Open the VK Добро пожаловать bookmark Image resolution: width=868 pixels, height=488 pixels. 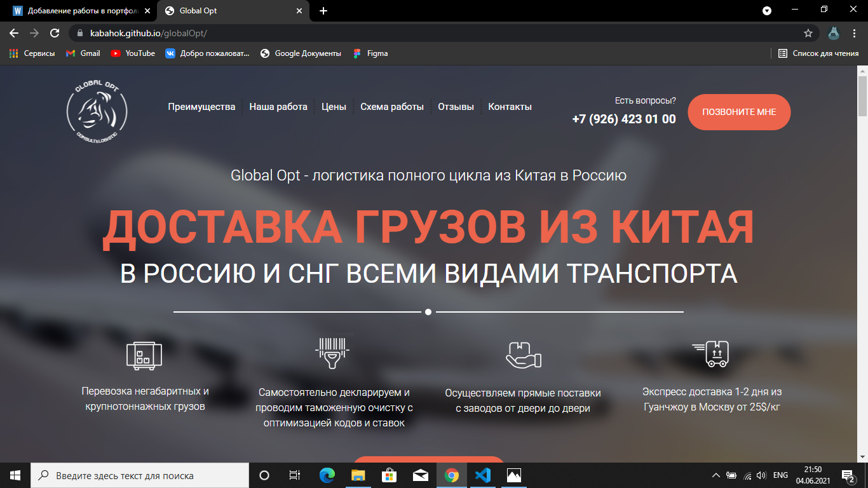[x=208, y=53]
